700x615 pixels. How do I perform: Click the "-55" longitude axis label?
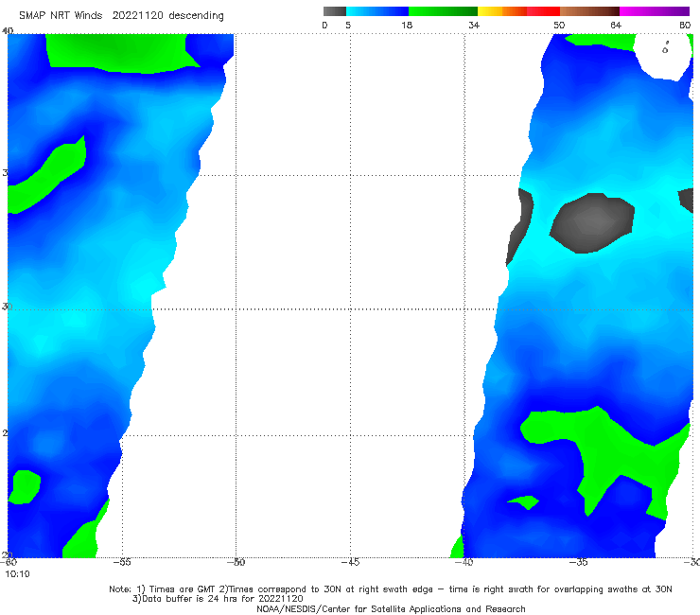pos(122,562)
